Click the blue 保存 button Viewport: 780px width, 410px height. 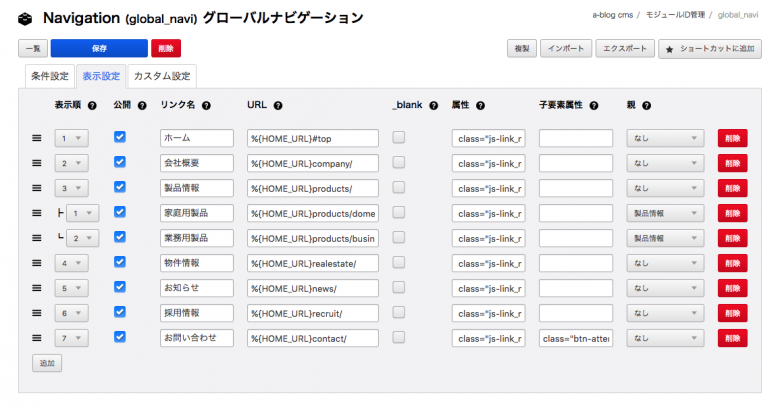click(x=99, y=48)
